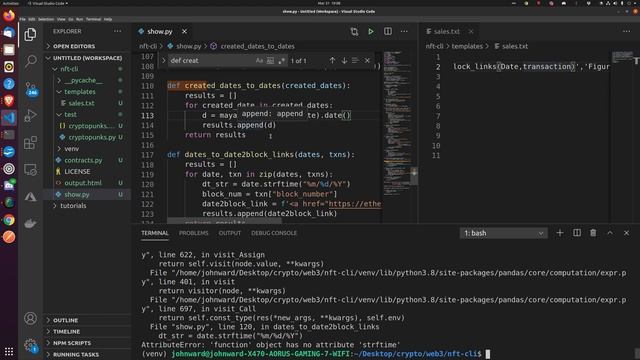Open output.html in explorer tree
Viewport: 640px width, 360px height.
click(87, 183)
